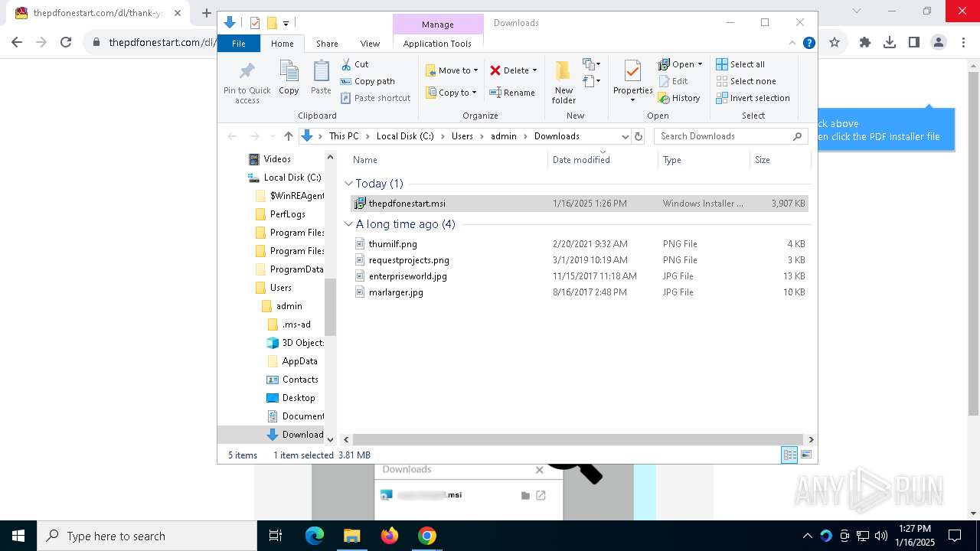Screen dimensions: 980x551
Task: Select the thepdfonestart.msi file
Action: [x=579, y=204]
